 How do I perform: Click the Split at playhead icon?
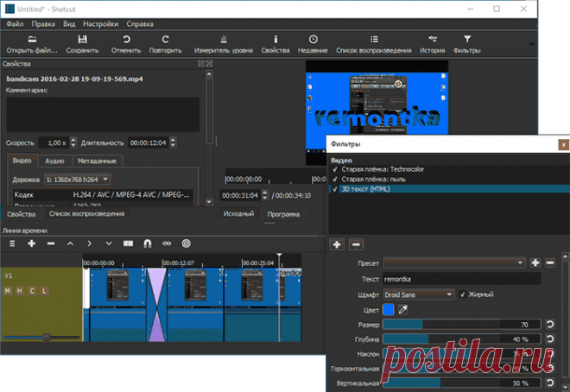(128, 243)
